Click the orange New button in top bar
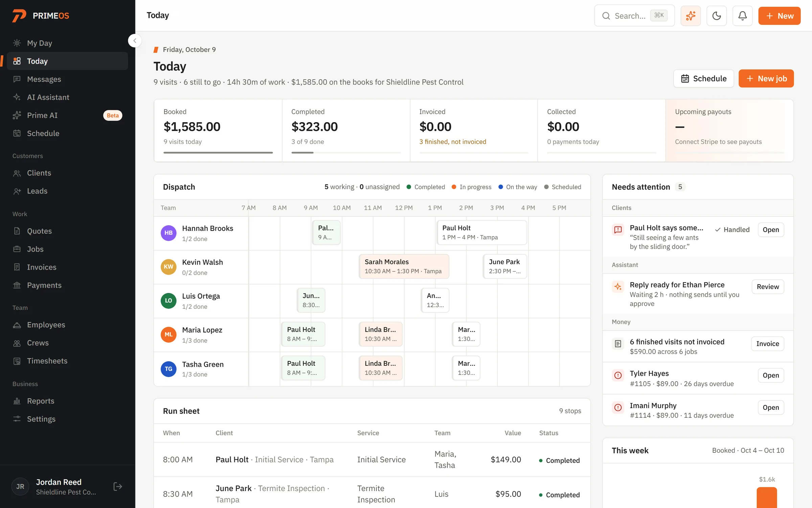Screen dimensions: 812x508 click(x=779, y=16)
